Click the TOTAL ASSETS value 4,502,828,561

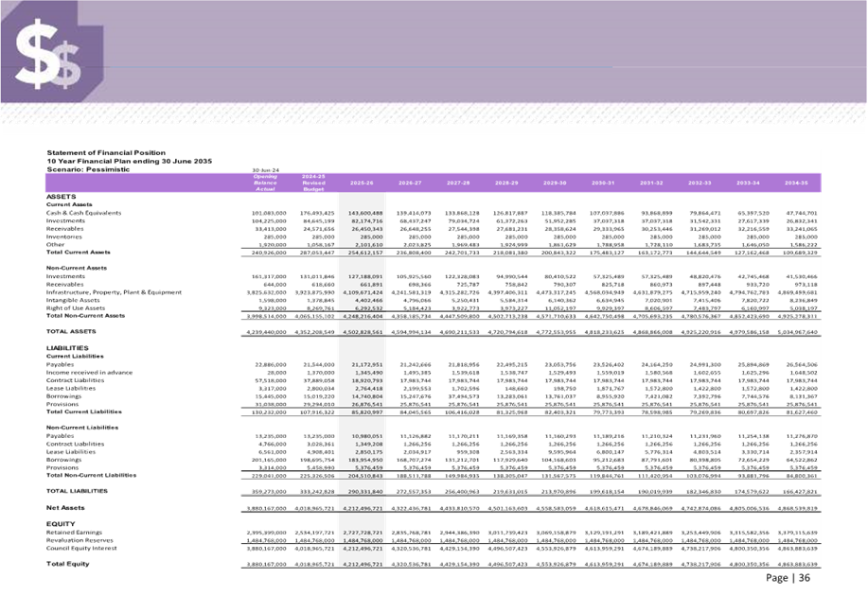coord(363,332)
